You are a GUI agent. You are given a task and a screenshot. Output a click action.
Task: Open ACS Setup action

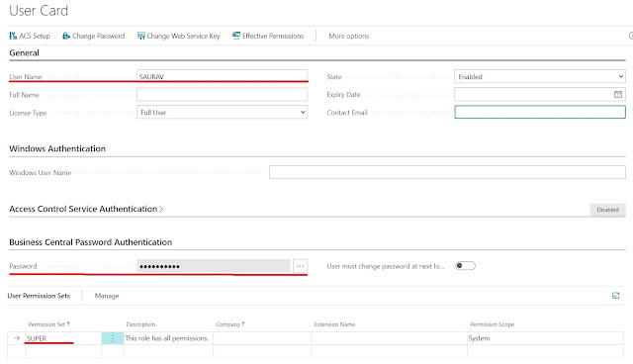pyautogui.click(x=30, y=36)
